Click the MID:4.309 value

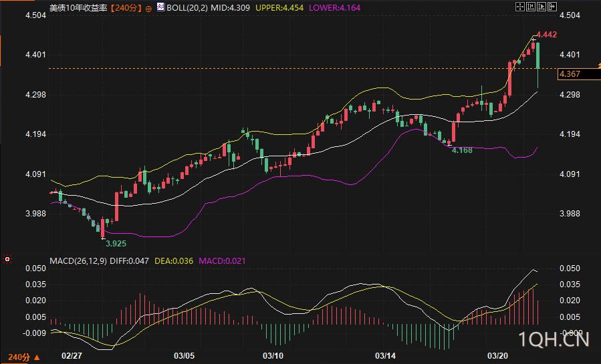coord(231,8)
